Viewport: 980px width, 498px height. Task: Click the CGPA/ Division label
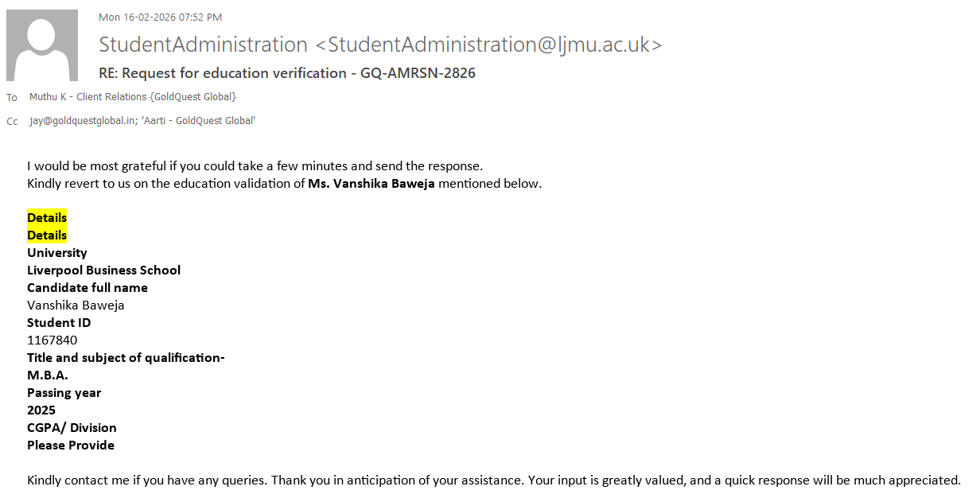point(72,428)
